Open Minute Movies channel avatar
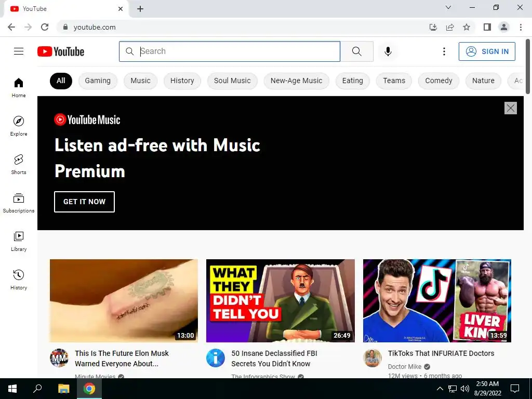532x399 pixels. point(59,358)
